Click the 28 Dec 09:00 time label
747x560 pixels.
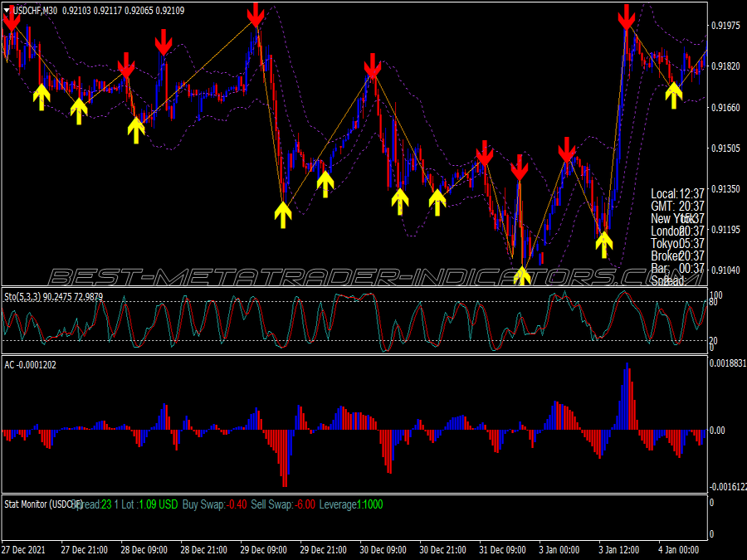click(x=144, y=549)
